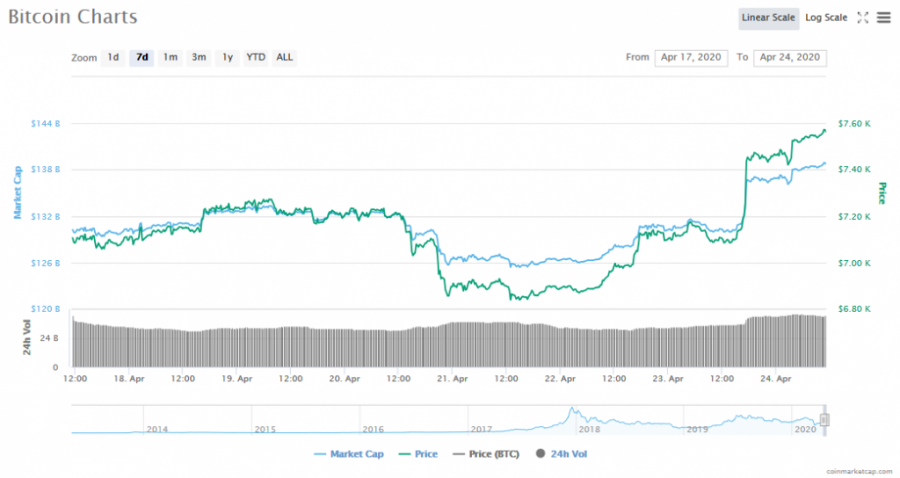Click the 18. Apr date axis label
The image size is (900, 478).
click(129, 379)
